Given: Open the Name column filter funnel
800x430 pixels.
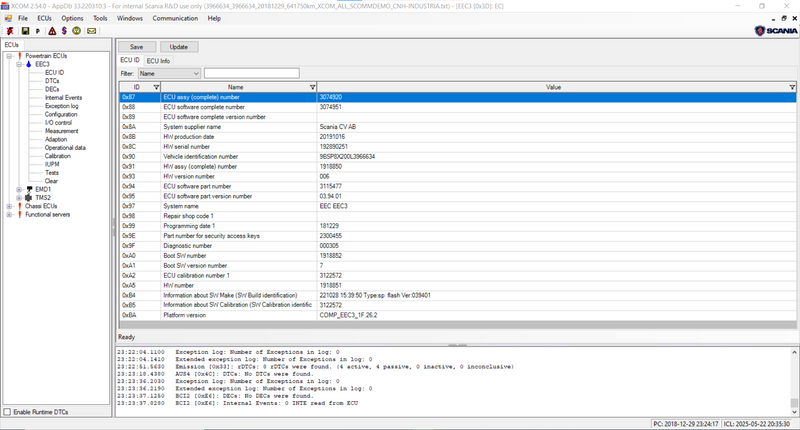Looking at the screenshot, I should (x=312, y=87).
